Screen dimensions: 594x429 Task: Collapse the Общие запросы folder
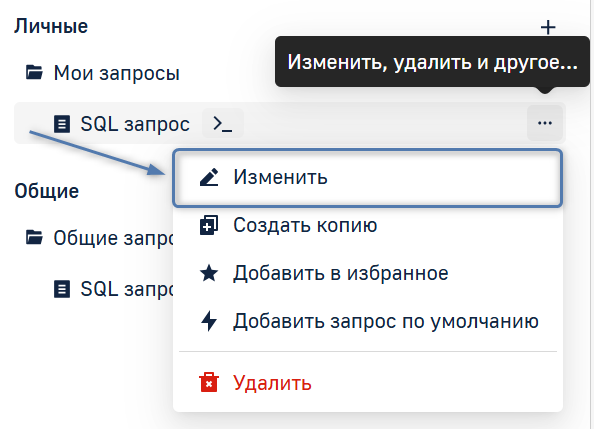click(x=100, y=238)
